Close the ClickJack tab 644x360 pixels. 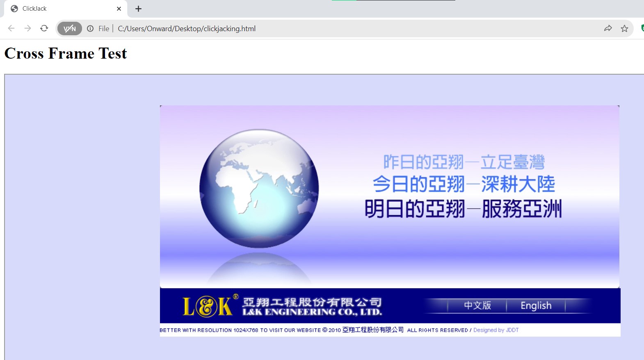pos(119,9)
